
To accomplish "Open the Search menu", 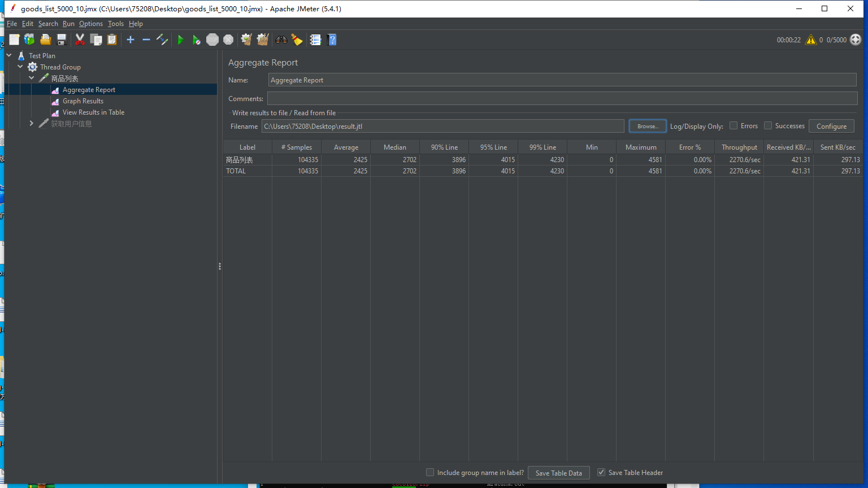I will click(x=48, y=24).
